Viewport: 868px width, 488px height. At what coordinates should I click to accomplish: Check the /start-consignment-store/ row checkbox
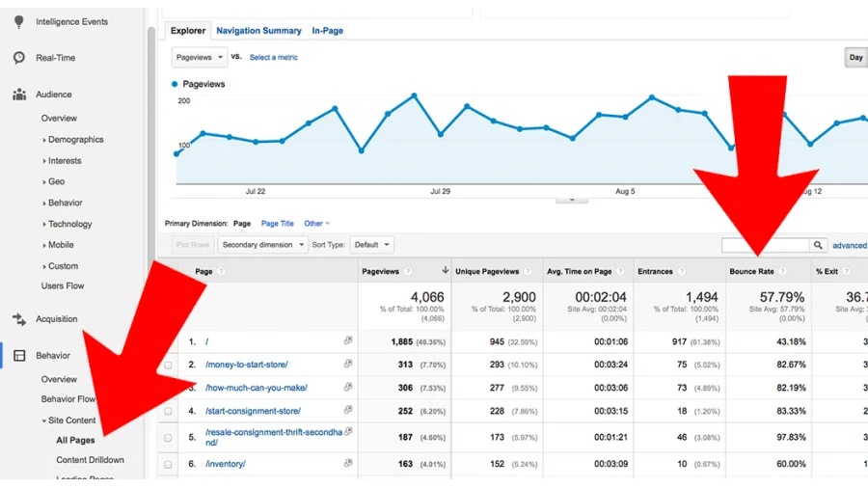[168, 411]
